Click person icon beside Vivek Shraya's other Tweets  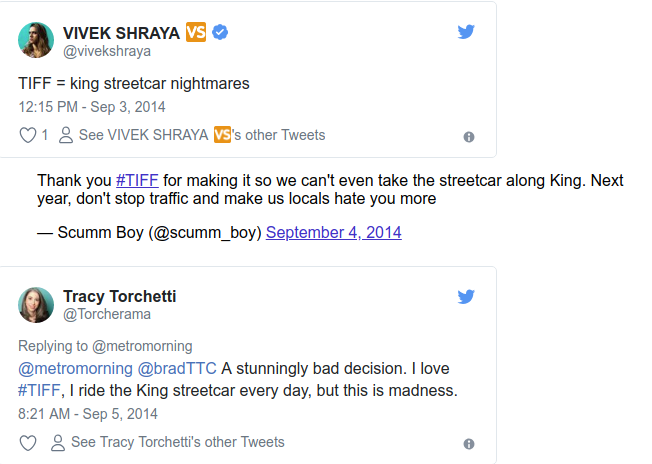[66, 136]
